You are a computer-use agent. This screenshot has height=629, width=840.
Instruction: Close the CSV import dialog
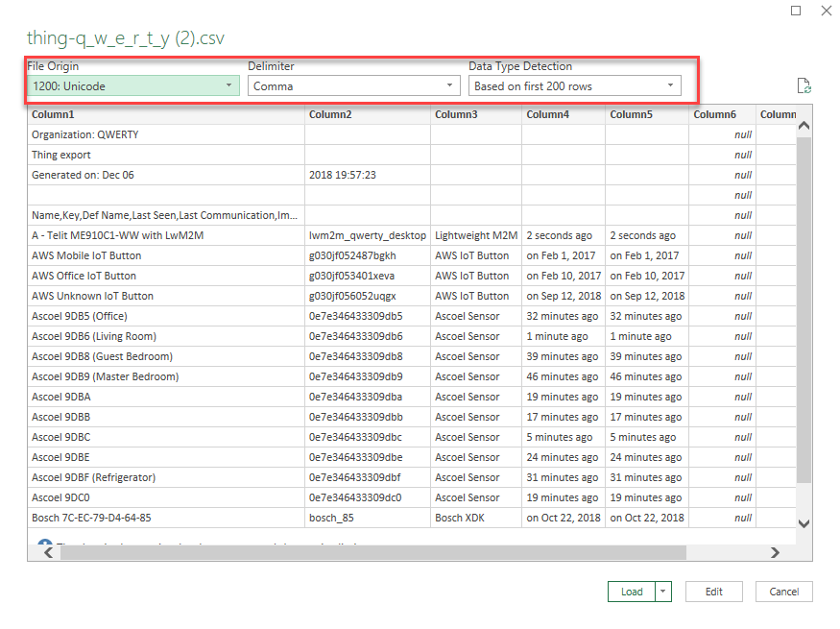[x=826, y=11]
